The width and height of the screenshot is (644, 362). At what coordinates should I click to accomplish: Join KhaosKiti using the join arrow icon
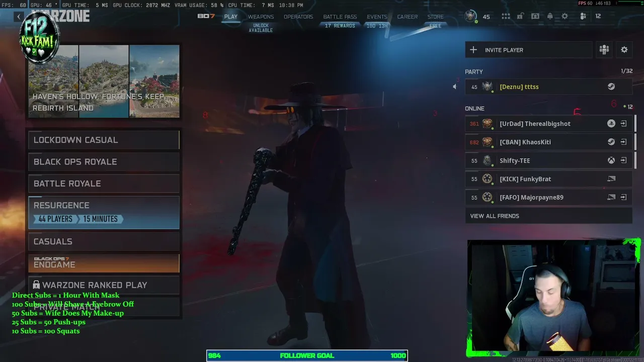point(623,142)
